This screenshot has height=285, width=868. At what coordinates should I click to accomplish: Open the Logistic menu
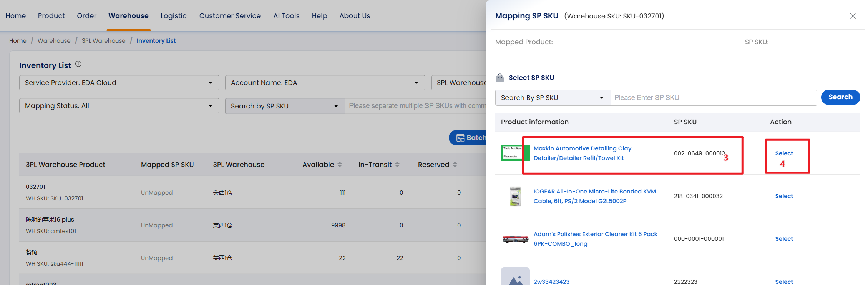click(x=174, y=16)
